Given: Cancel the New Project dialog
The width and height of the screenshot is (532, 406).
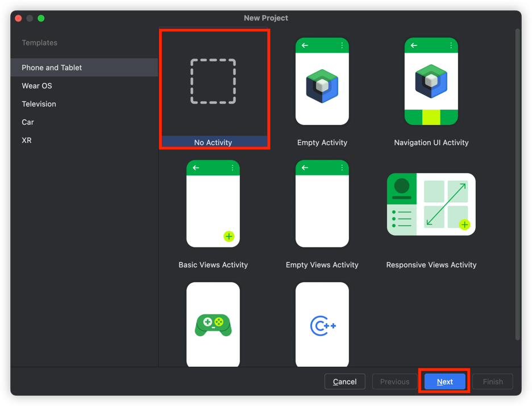Looking at the screenshot, I should 344,382.
